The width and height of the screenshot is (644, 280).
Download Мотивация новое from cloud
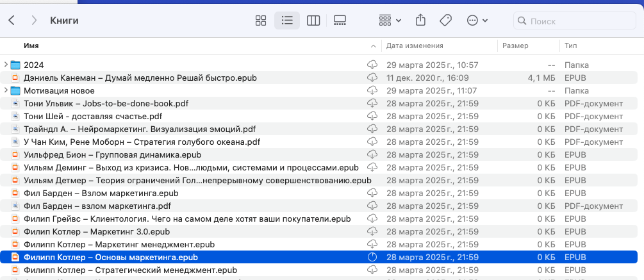(x=372, y=90)
